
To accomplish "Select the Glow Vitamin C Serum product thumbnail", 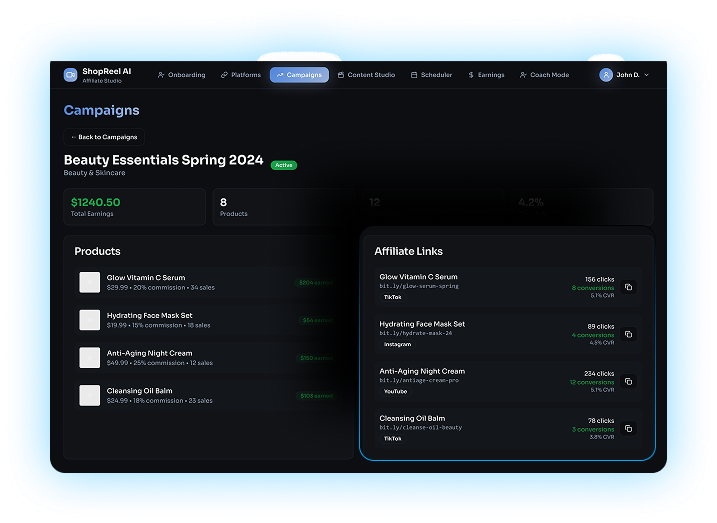I will [x=90, y=282].
